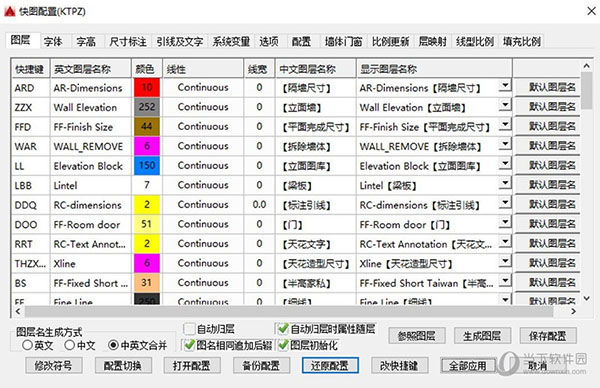Image resolution: width=600 pixels, height=388 pixels.
Task: Click the 全部应用 button
Action: (468, 365)
